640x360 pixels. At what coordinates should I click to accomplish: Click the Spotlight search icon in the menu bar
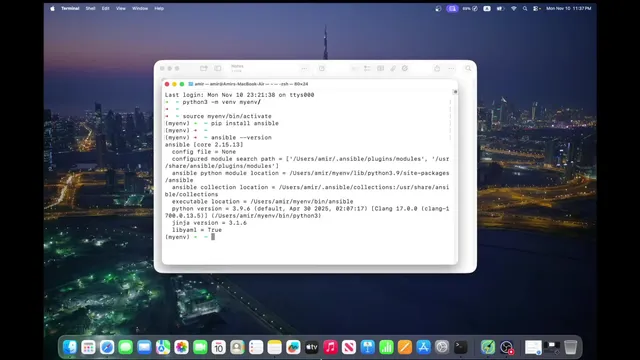(x=525, y=8)
